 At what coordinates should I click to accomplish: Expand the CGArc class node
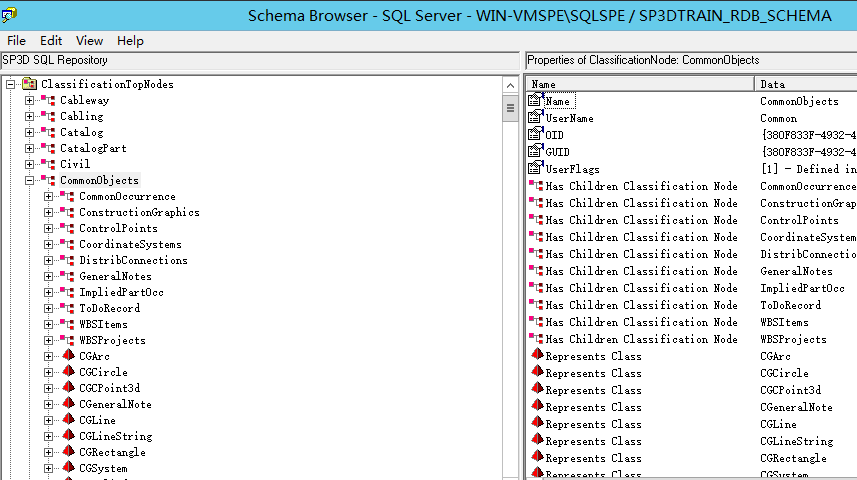click(x=49, y=356)
